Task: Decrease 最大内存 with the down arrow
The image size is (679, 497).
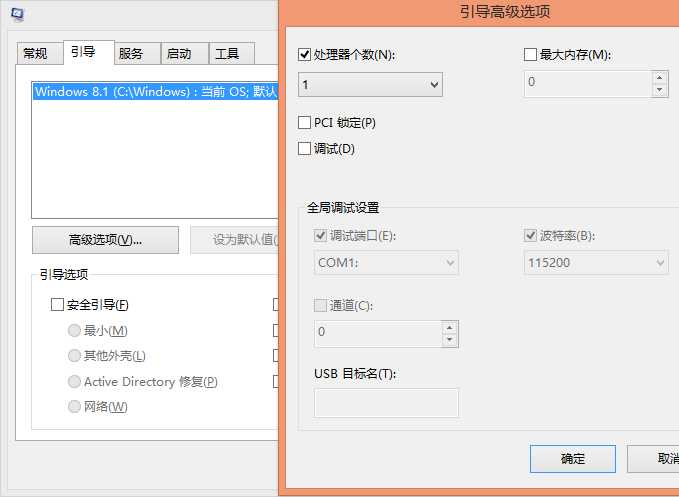Action: tap(660, 90)
